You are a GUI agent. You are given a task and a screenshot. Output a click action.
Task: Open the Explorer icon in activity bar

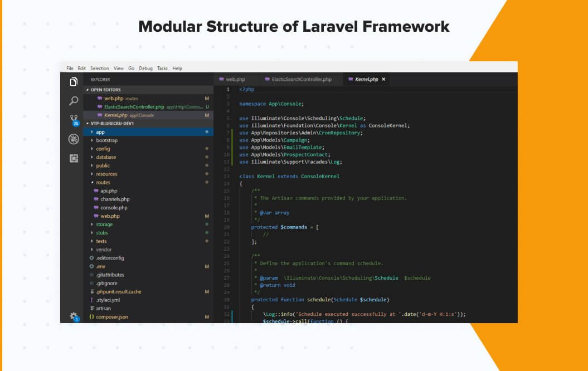[x=74, y=82]
